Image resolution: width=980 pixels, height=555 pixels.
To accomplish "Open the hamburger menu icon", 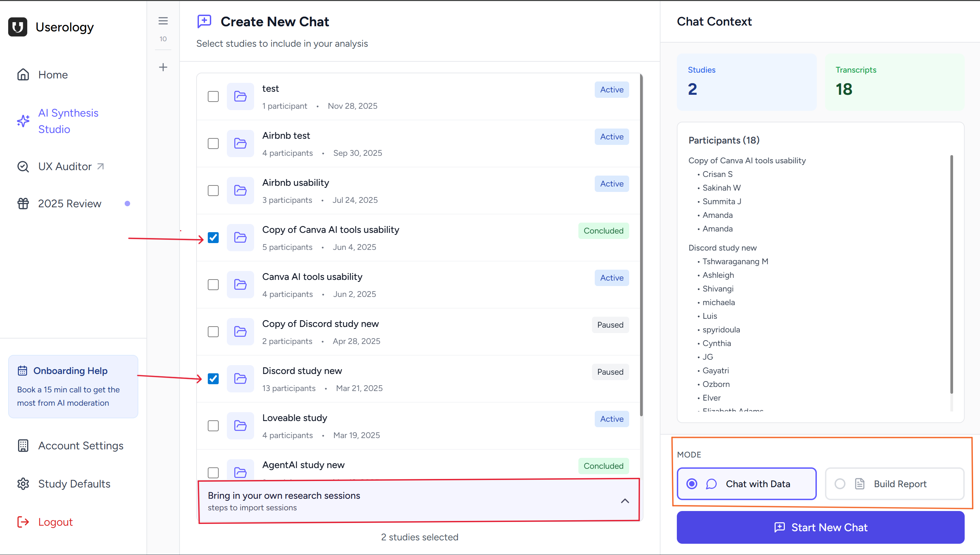I will (x=163, y=21).
